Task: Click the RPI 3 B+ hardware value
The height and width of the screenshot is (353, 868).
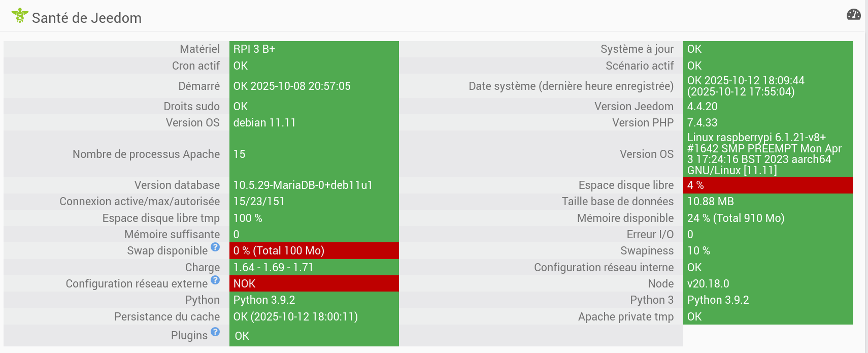Action: coord(254,49)
